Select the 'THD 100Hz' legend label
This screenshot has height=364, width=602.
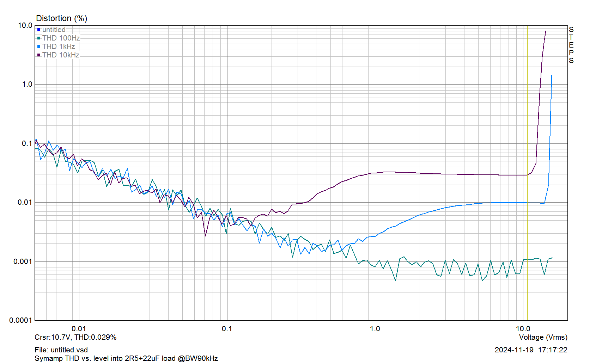61,38
